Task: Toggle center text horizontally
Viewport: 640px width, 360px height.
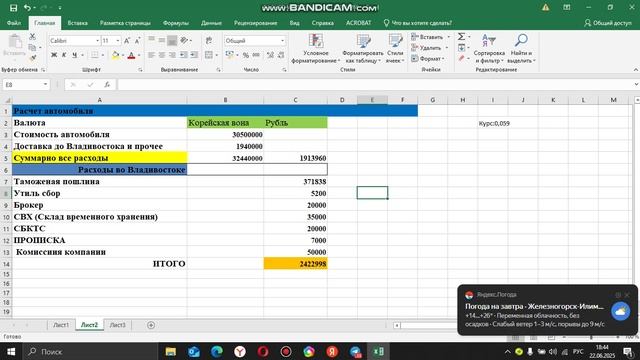Action: point(162,55)
